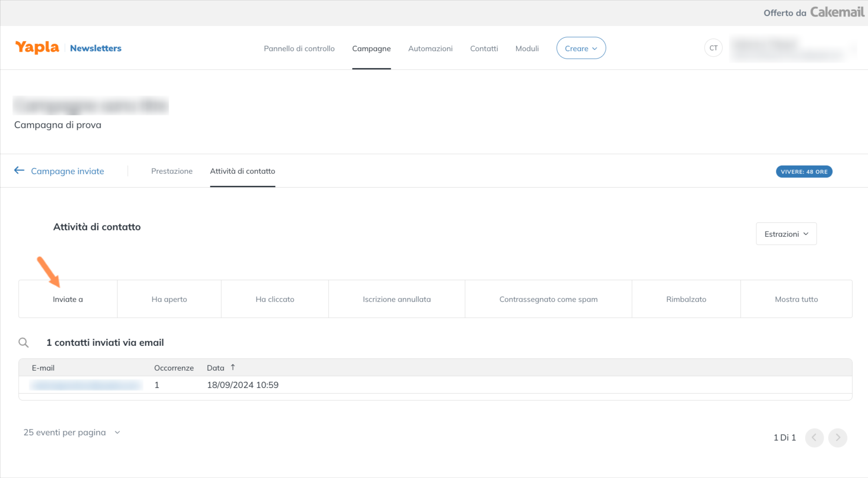Click the back arrow beside Campagne inviate

tap(19, 170)
